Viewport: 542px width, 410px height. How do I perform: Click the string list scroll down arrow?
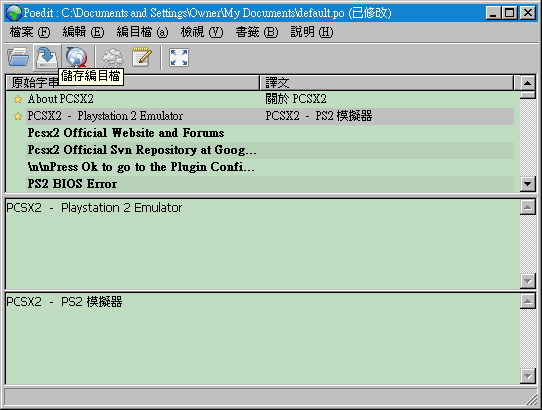tap(527, 184)
